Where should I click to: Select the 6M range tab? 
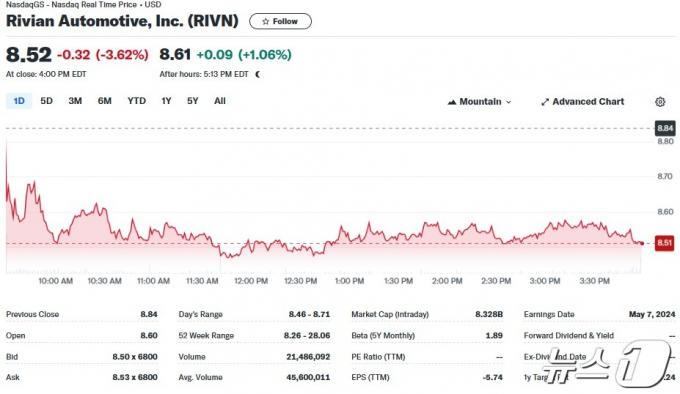(105, 101)
